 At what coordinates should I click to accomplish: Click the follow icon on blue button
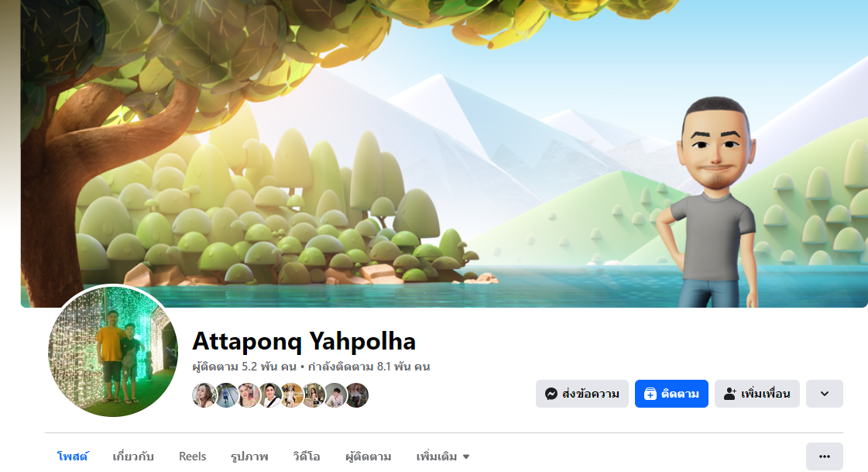(650, 394)
